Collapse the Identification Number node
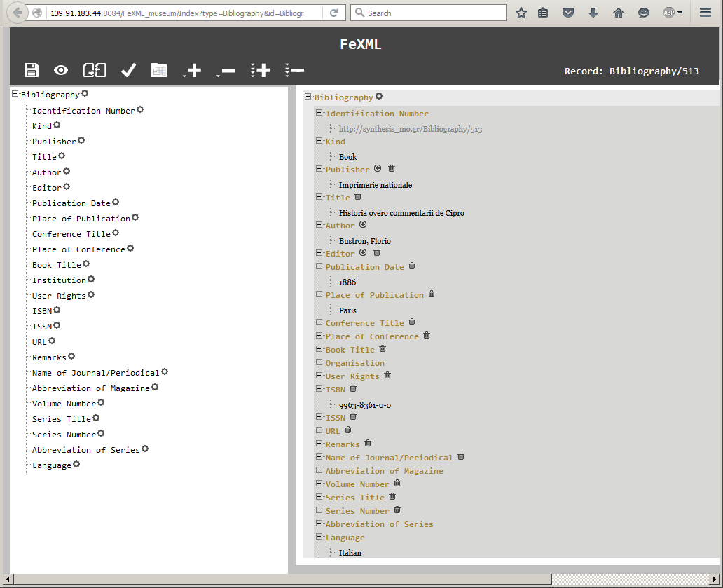723x588 pixels. 319,113
